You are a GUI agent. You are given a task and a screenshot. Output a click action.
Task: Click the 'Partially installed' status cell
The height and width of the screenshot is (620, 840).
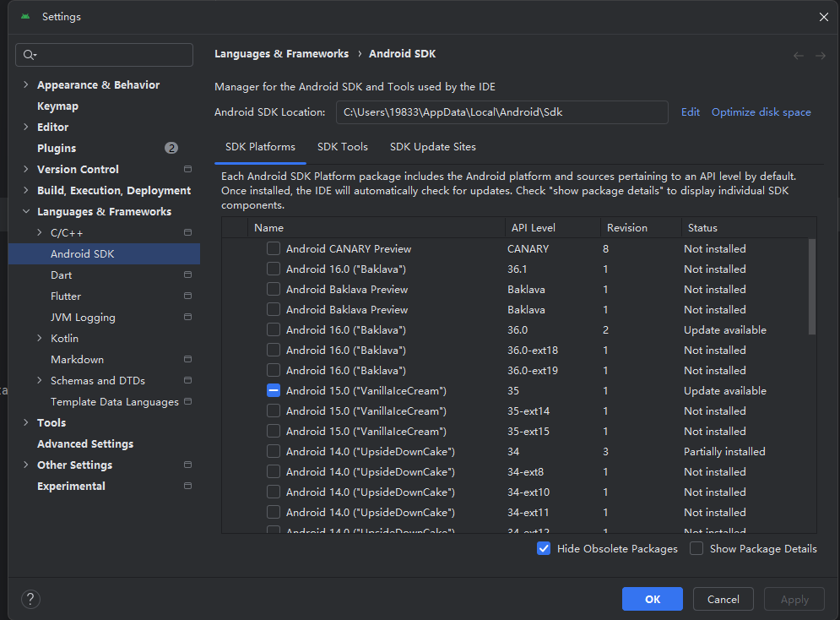pos(724,451)
